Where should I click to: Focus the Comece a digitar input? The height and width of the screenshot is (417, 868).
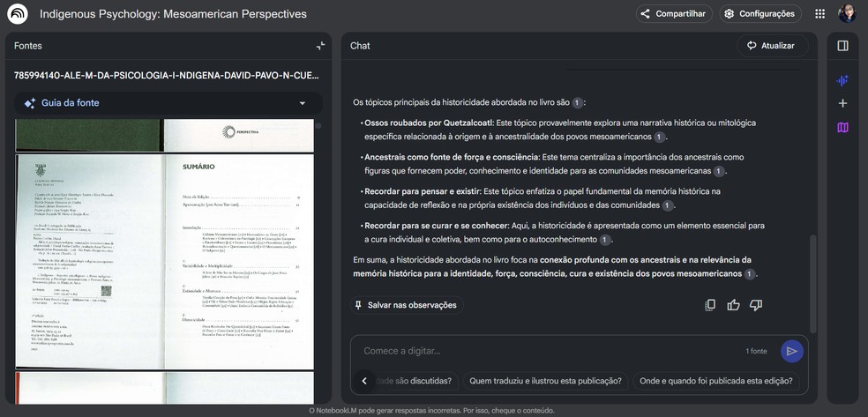[548, 351]
